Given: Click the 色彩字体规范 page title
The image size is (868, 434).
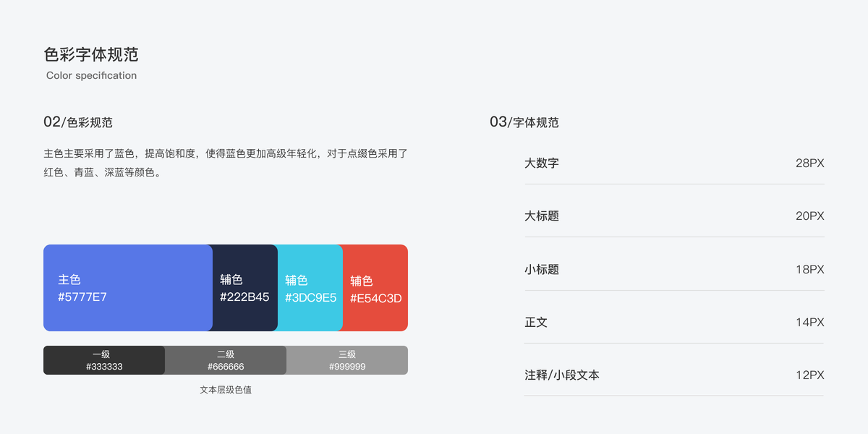Looking at the screenshot, I should point(91,54).
